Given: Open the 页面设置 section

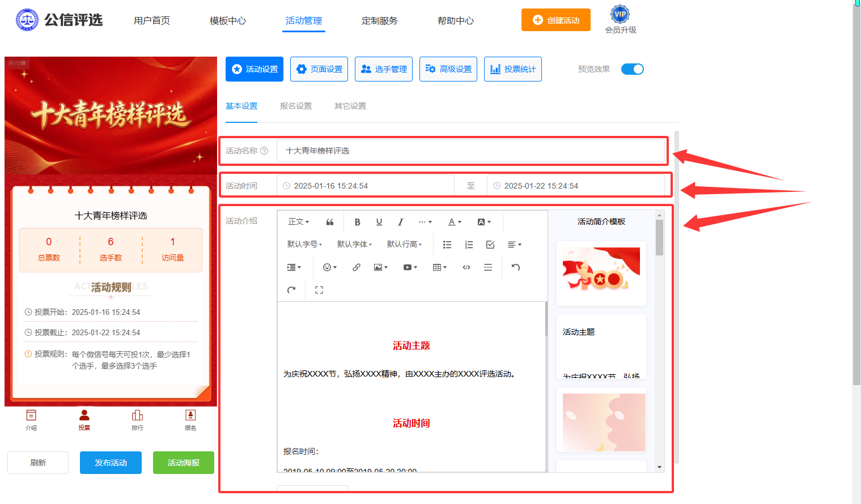Looking at the screenshot, I should click(319, 69).
